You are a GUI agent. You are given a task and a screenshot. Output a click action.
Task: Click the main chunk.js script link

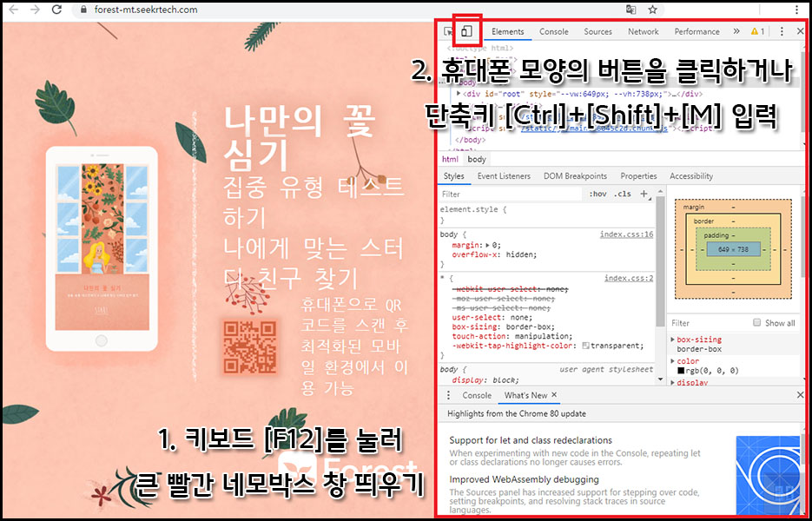pos(594,129)
